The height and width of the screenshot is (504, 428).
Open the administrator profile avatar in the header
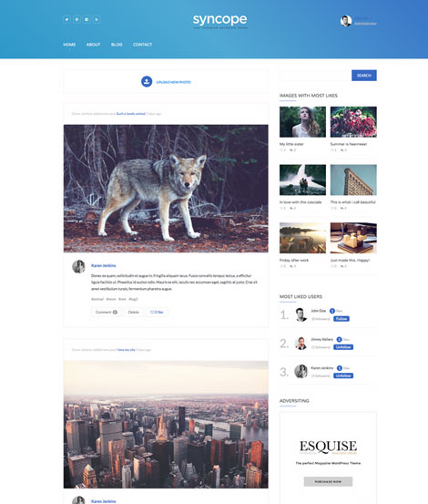(x=346, y=21)
